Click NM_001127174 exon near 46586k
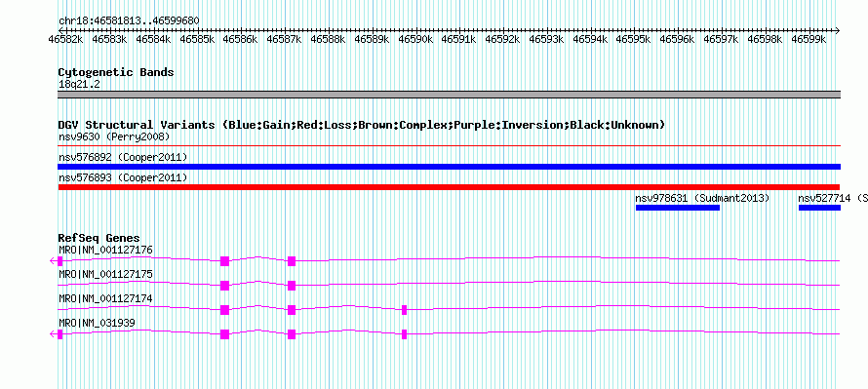The height and width of the screenshot is (389, 868). 224,310
